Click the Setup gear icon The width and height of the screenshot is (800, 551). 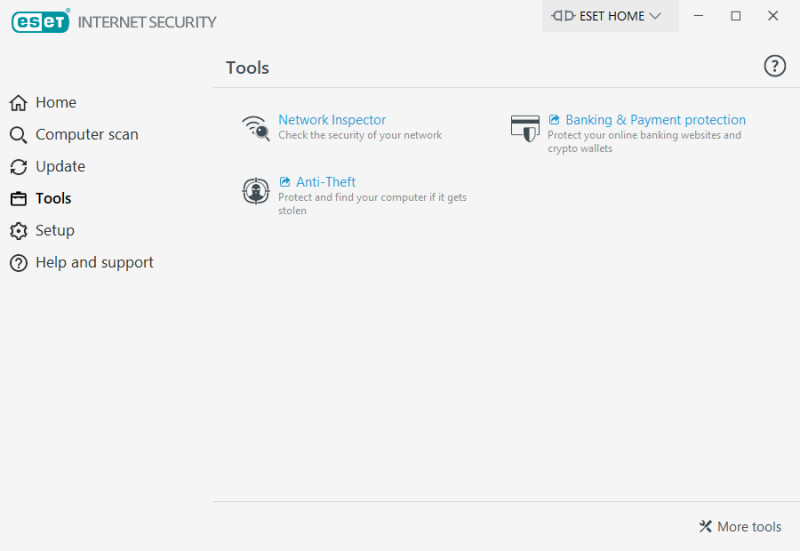[18, 231]
